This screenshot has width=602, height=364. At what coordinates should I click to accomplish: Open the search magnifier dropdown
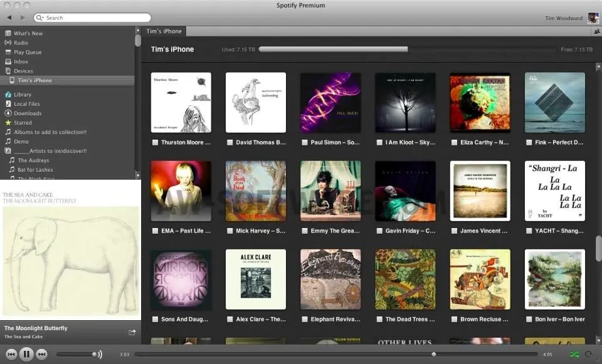pos(40,18)
